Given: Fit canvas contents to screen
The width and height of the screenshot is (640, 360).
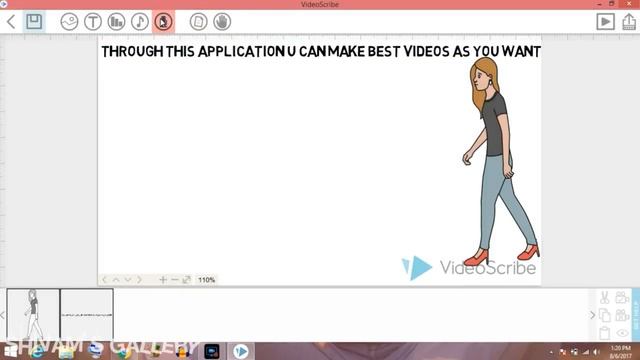Looking at the screenshot, I should click(187, 280).
